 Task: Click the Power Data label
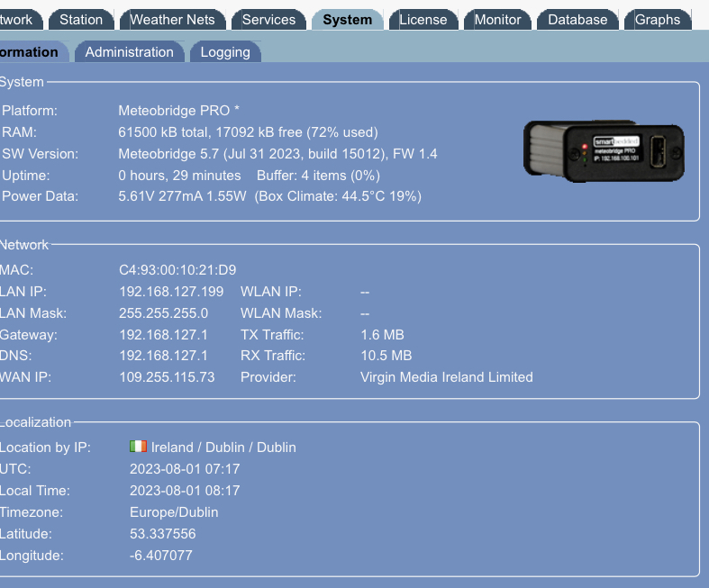point(40,196)
